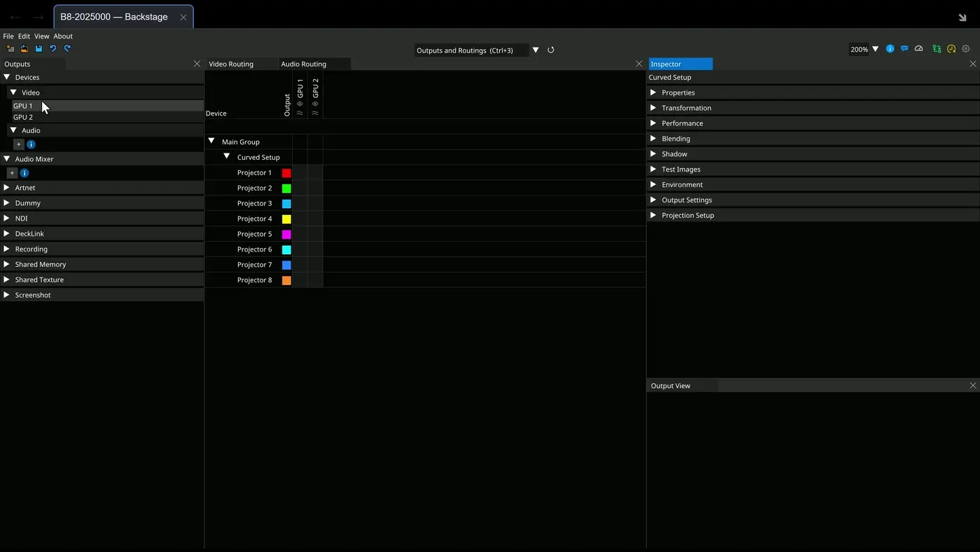Toggle Projector 1 routing cell under GPU 2

click(x=315, y=173)
